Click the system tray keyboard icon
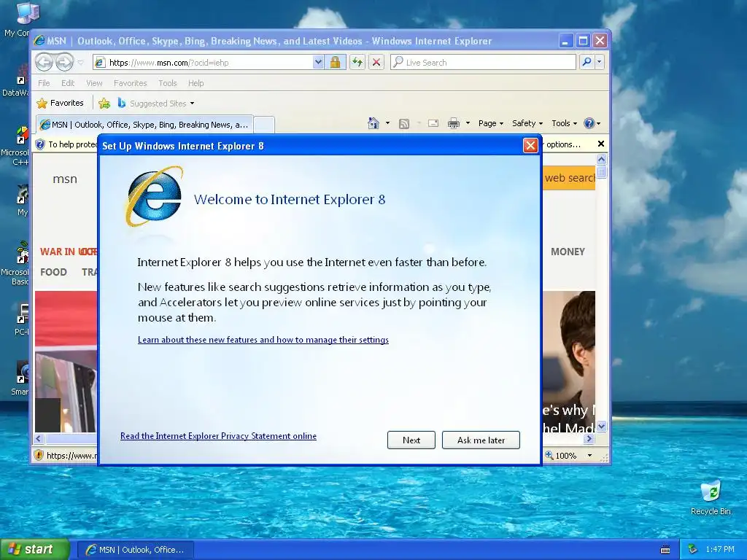Image resolution: width=747 pixels, height=560 pixels. pyautogui.click(x=665, y=550)
